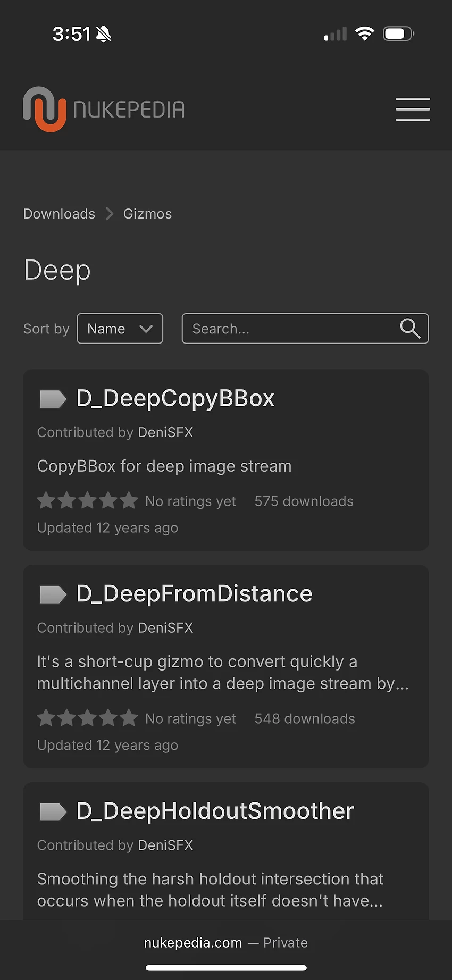View DeniSFX profile from D_DeepFromDistance card
452x980 pixels.
pos(165,628)
